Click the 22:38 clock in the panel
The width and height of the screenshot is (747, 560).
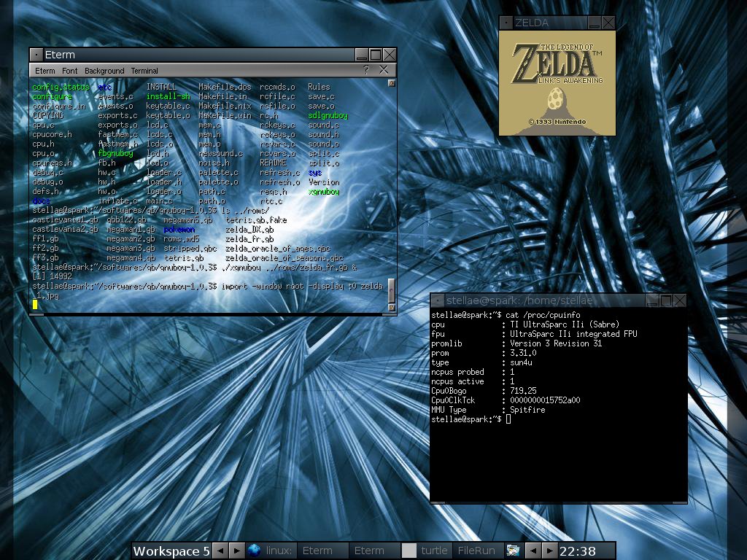[x=578, y=551]
